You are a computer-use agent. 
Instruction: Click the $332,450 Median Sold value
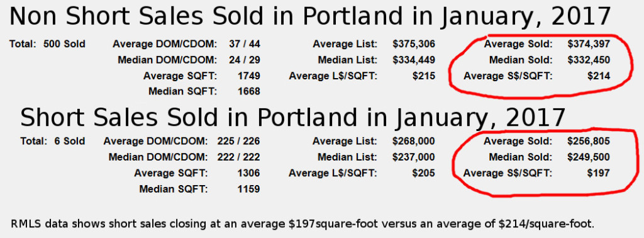pos(589,60)
